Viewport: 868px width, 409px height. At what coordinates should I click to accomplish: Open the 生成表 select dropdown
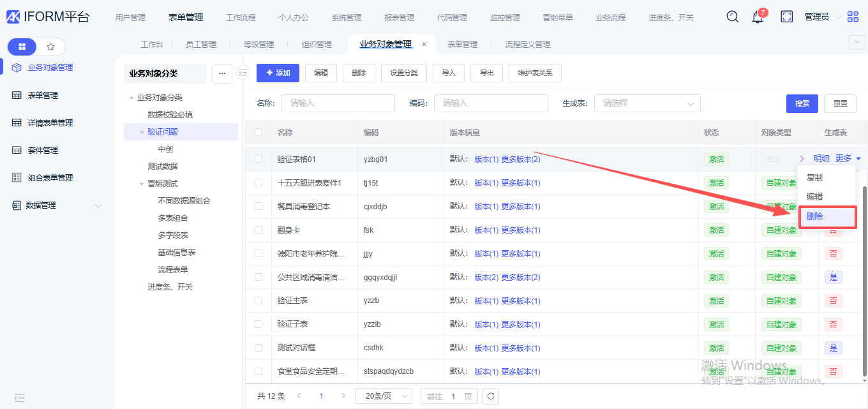coord(647,103)
